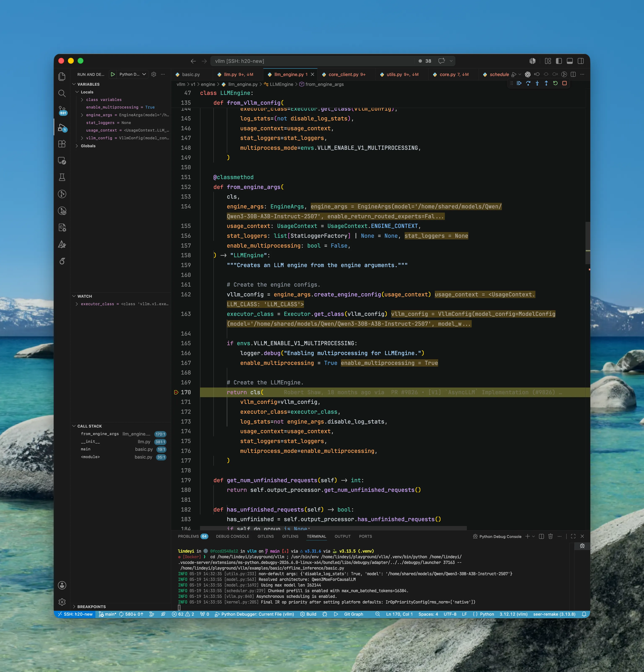Split the editor to the right

573,74
